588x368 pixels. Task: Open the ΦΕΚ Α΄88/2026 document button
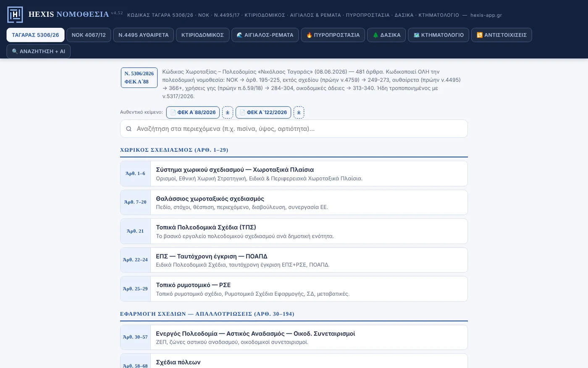[193, 112]
